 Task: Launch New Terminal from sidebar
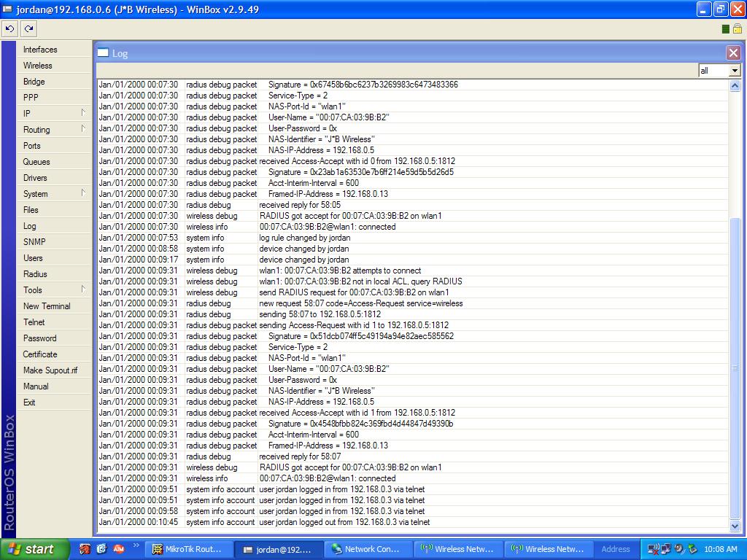pyautogui.click(x=54, y=306)
